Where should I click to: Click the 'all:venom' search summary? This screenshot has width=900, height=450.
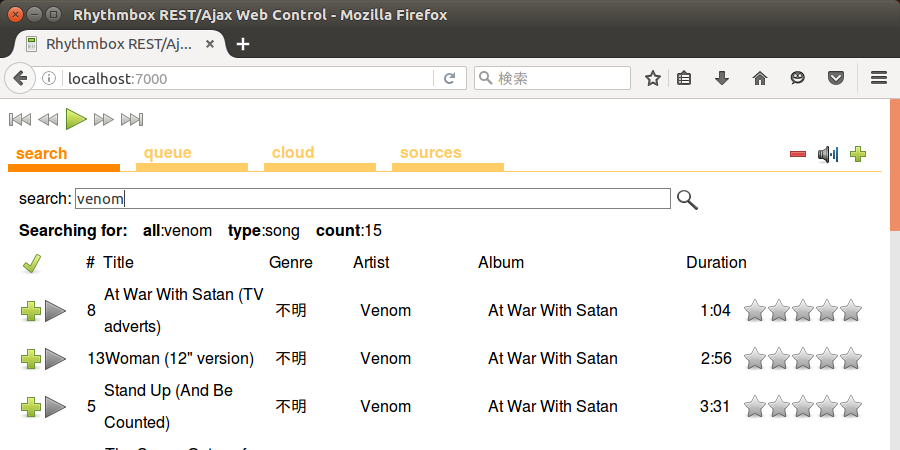pos(177,231)
